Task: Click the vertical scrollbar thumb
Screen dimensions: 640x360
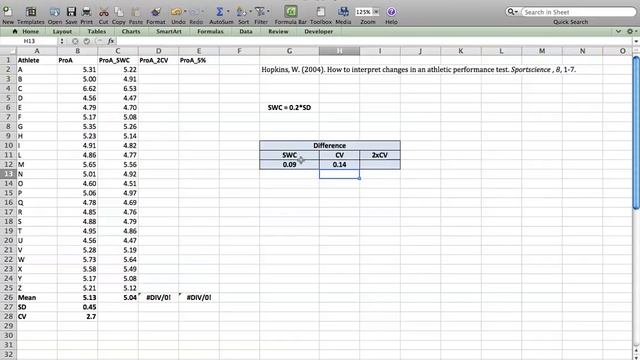Action: (636, 133)
